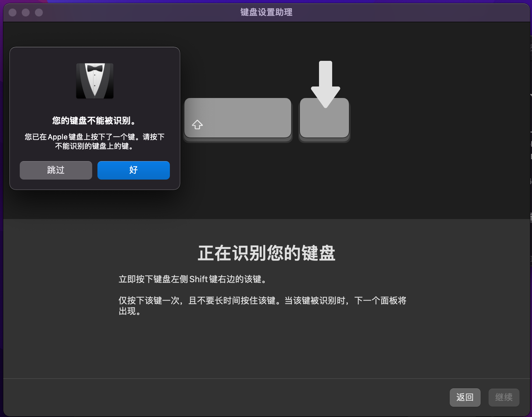Click the tuxedo assistant icon in the dialog
The width and height of the screenshot is (532, 417).
tap(95, 81)
